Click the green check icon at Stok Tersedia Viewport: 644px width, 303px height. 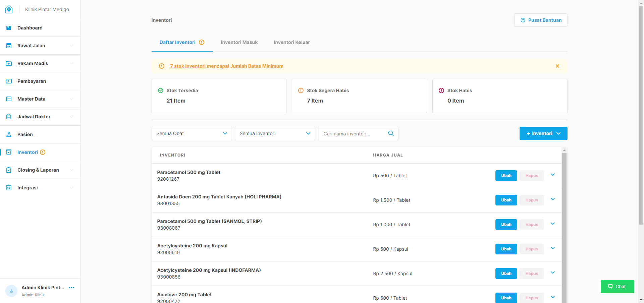(x=161, y=90)
